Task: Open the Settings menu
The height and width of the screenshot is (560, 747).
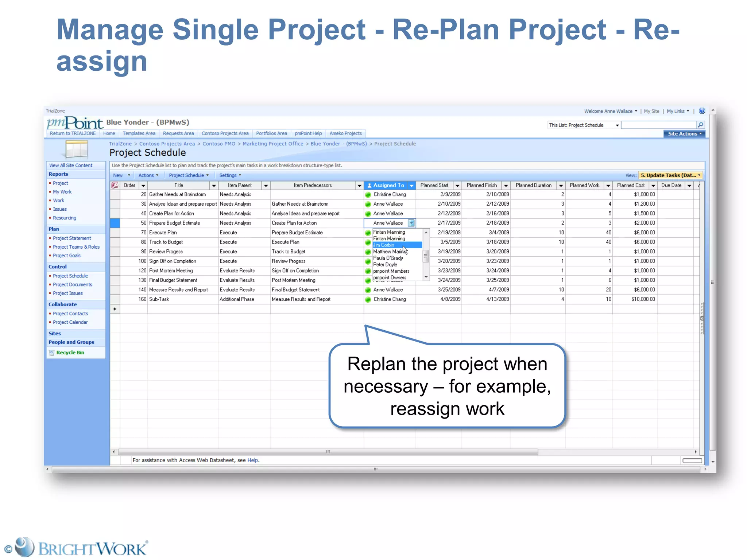Action: [230, 175]
